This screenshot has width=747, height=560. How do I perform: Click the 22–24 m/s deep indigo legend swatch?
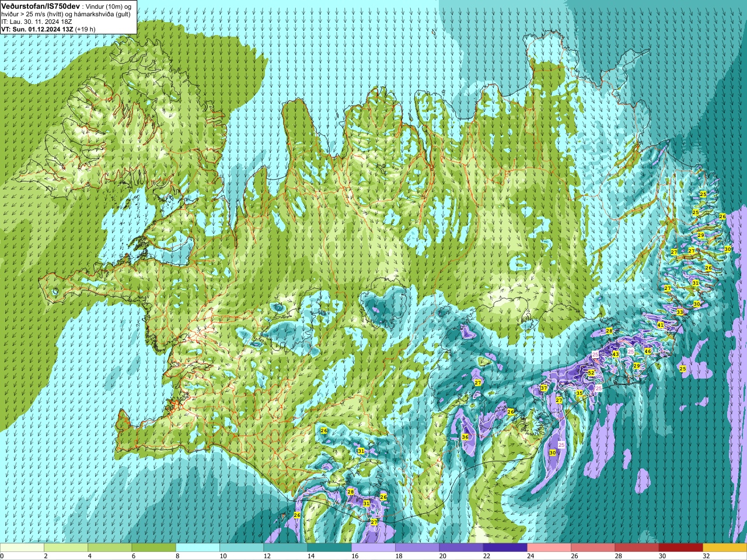(x=505, y=548)
